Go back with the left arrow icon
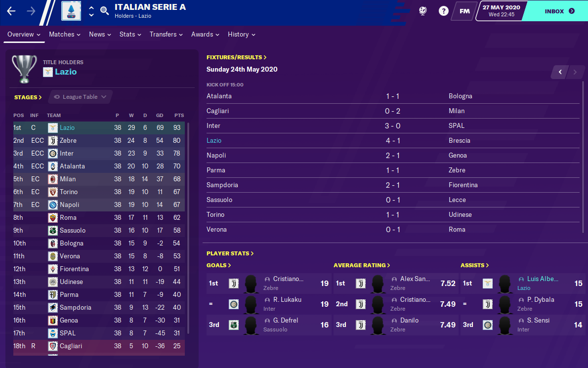The height and width of the screenshot is (368, 588). tap(11, 11)
